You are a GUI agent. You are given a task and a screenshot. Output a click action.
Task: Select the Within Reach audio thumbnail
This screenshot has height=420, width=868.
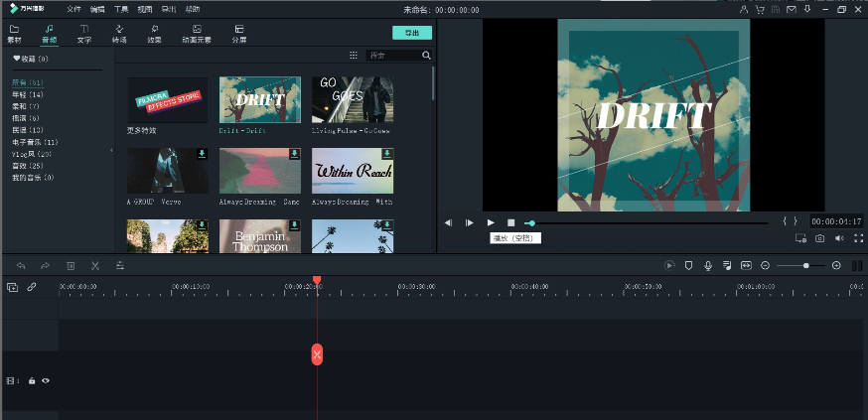[353, 171]
